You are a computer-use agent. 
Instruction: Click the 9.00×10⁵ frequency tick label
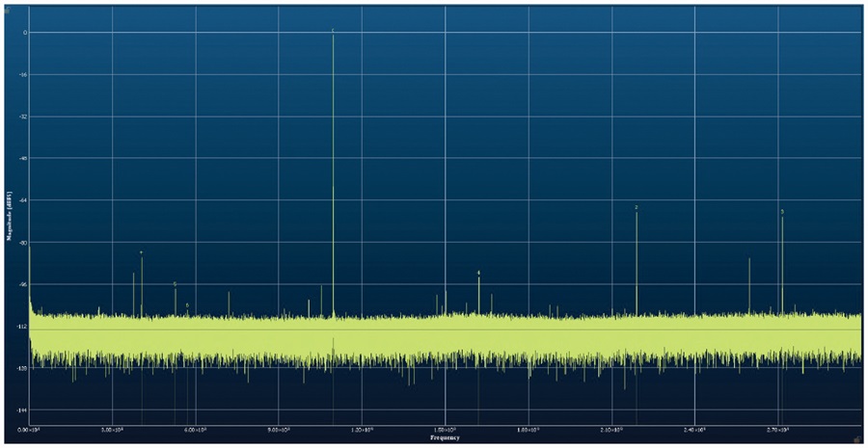coord(279,429)
